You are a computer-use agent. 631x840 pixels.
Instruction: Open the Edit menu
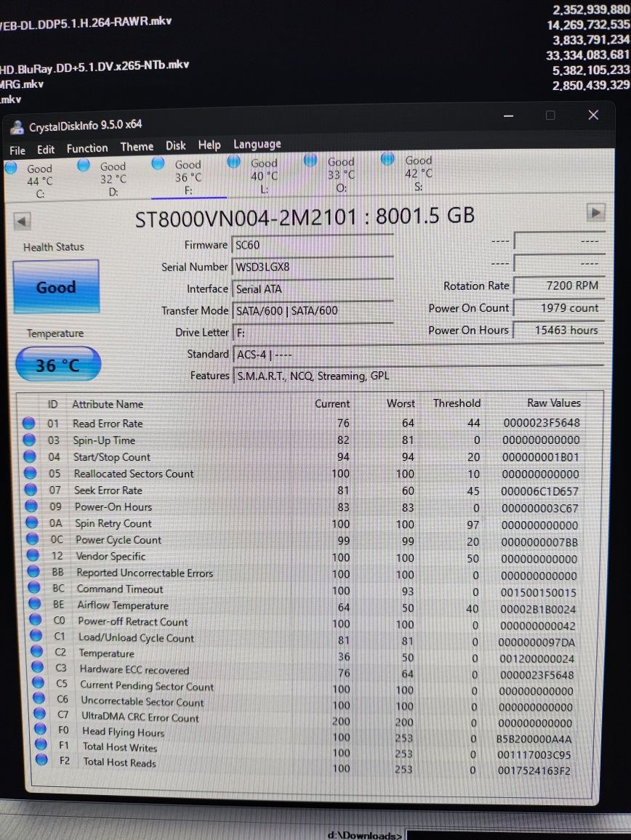(46, 150)
